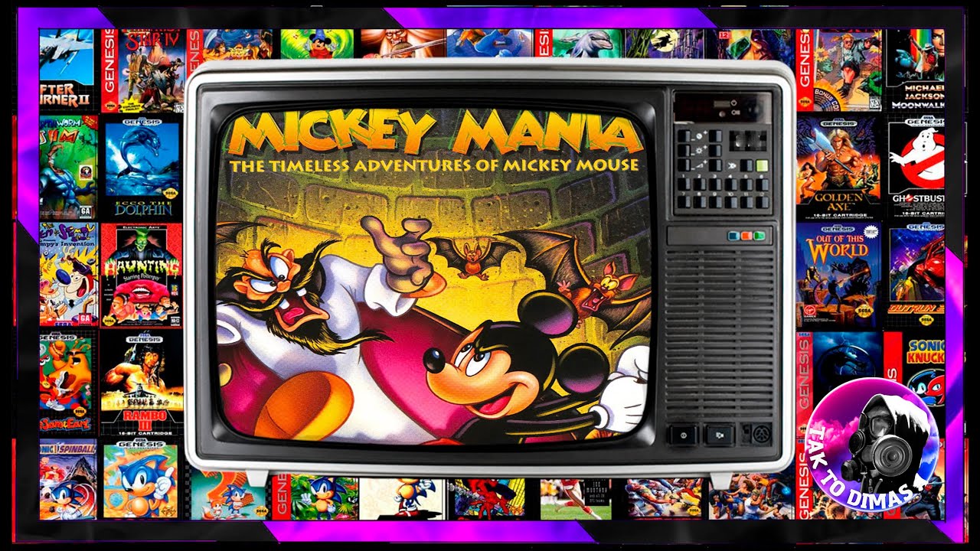
Task: Select the sorcerer Mickey Fantasia cover
Action: (x=316, y=44)
